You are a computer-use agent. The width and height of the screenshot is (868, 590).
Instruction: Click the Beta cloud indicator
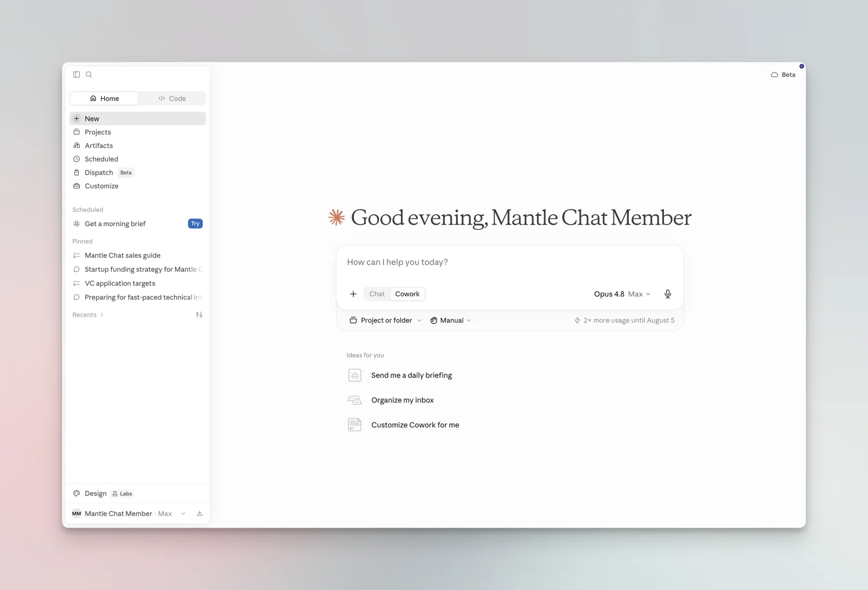point(783,75)
